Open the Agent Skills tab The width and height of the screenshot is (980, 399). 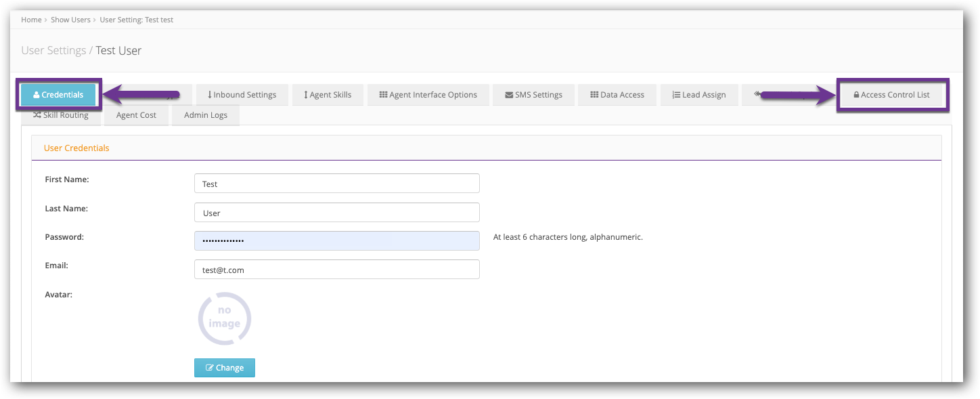[x=328, y=95]
